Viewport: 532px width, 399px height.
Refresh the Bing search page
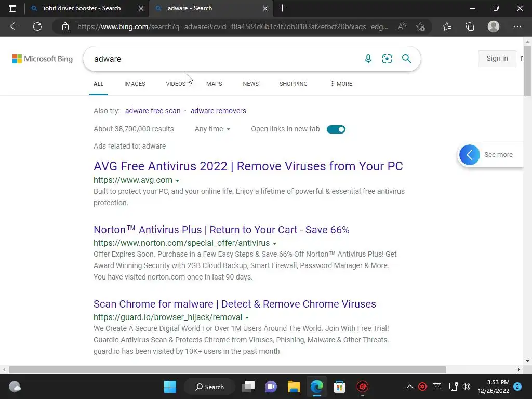(37, 26)
